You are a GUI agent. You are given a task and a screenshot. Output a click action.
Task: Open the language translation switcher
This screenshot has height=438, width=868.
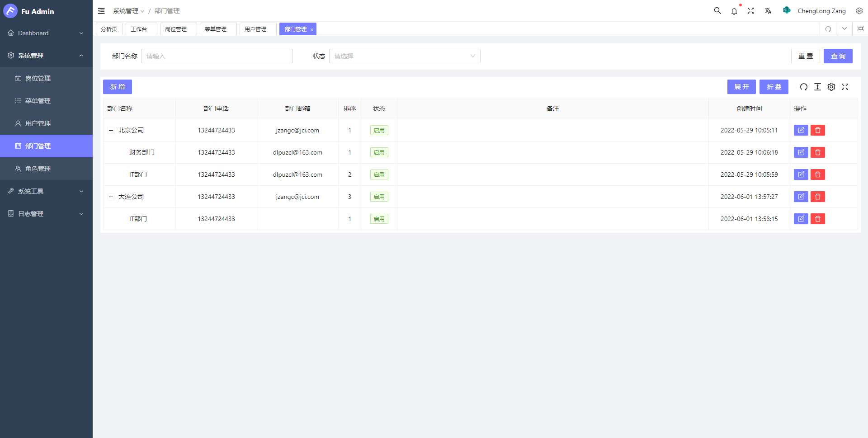pyautogui.click(x=768, y=11)
